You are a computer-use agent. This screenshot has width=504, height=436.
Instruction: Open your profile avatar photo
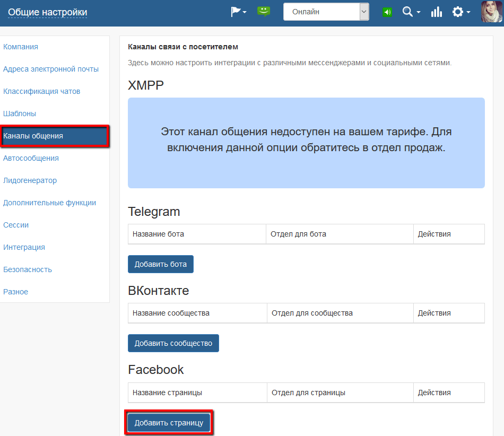491,12
